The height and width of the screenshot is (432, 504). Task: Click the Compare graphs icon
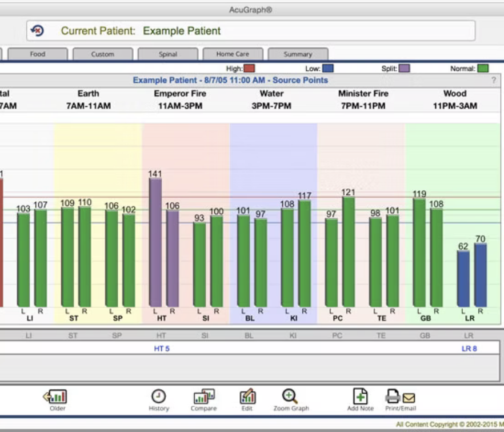204,397
